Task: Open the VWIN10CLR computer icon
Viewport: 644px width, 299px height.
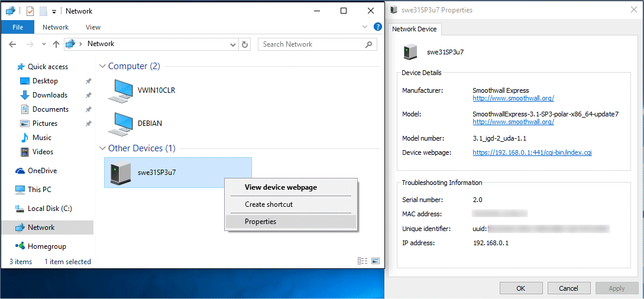Action: [119, 90]
